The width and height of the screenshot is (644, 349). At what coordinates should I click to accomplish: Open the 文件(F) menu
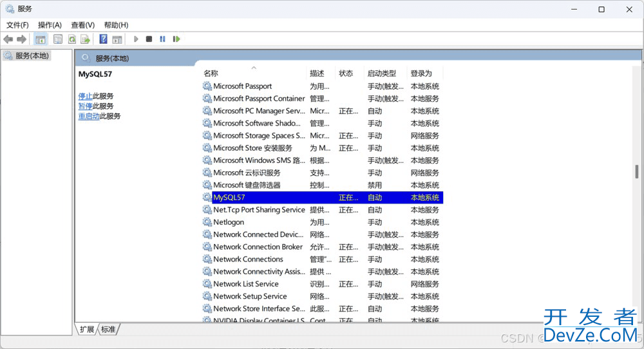[x=17, y=25]
